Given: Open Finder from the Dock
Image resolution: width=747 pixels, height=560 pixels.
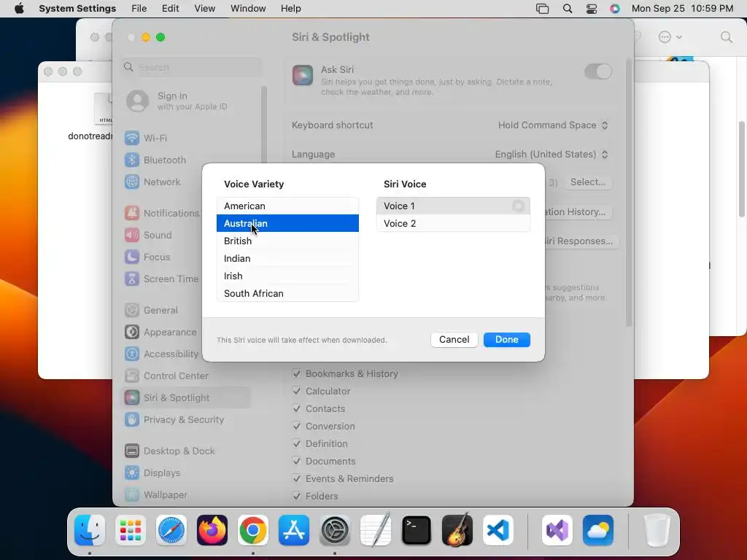Looking at the screenshot, I should point(90,530).
